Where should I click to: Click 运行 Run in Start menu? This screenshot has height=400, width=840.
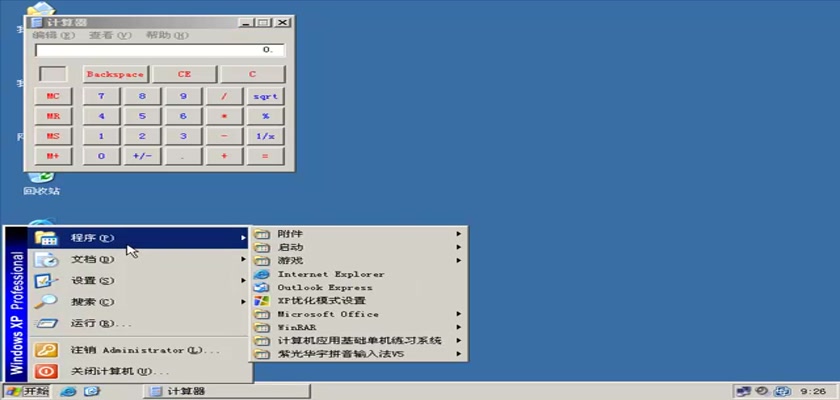(x=140, y=323)
